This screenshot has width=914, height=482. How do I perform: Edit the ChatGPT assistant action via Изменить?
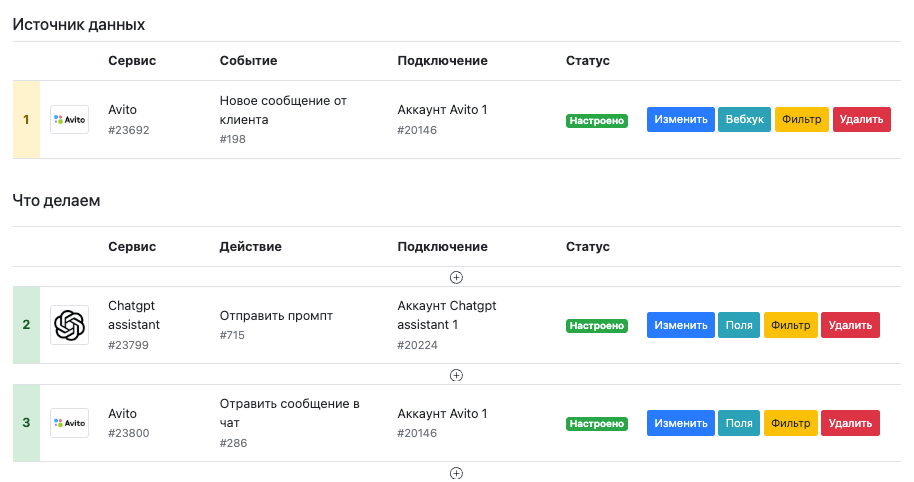tap(681, 325)
